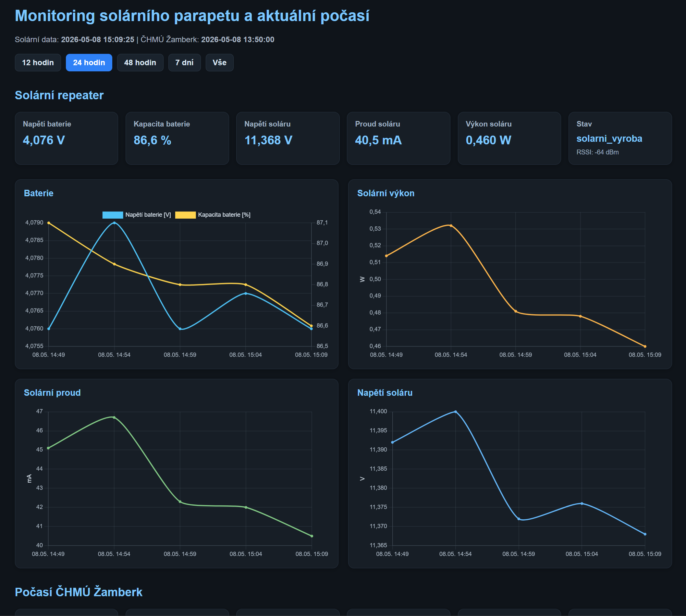Click solar power peak point at 14:54
This screenshot has height=616, width=686.
[451, 226]
